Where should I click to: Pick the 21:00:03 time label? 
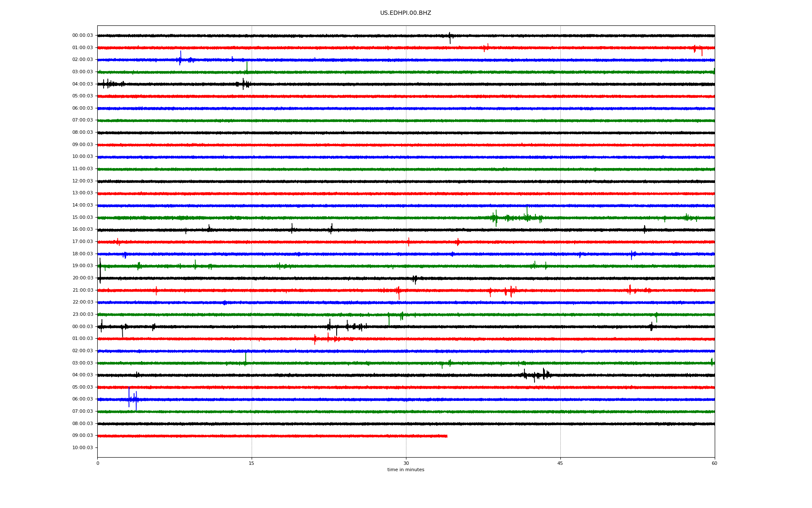(x=82, y=290)
